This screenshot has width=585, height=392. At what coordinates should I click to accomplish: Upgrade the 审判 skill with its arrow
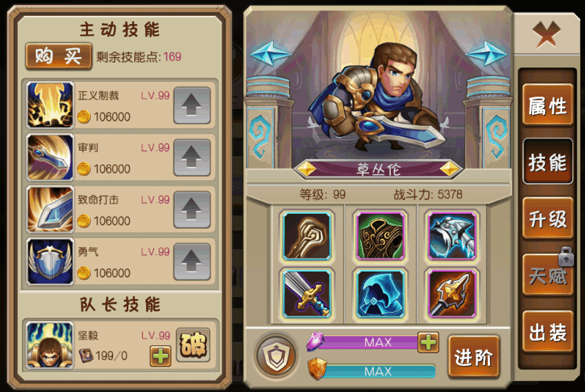coord(192,157)
